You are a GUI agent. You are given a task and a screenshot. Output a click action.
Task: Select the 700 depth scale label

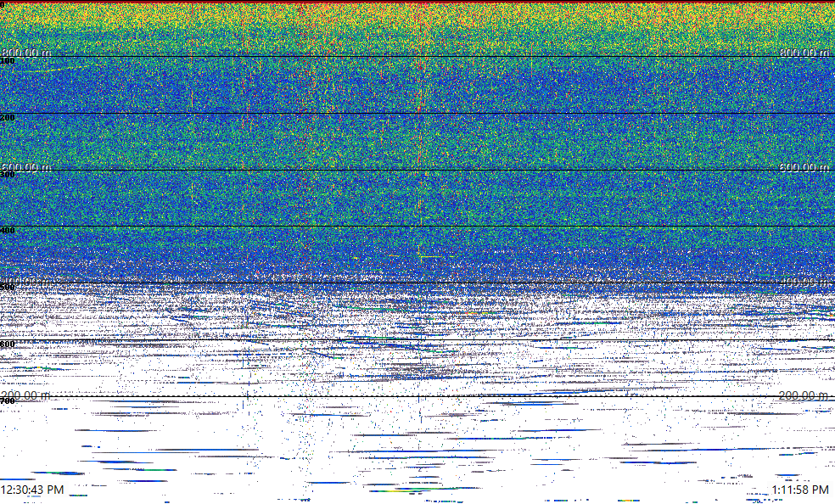(x=8, y=401)
